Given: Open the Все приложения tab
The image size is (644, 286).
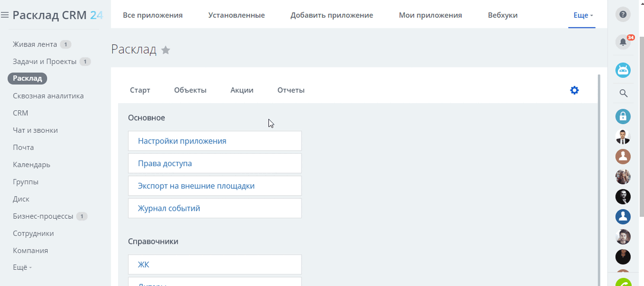Looking at the screenshot, I should [153, 15].
